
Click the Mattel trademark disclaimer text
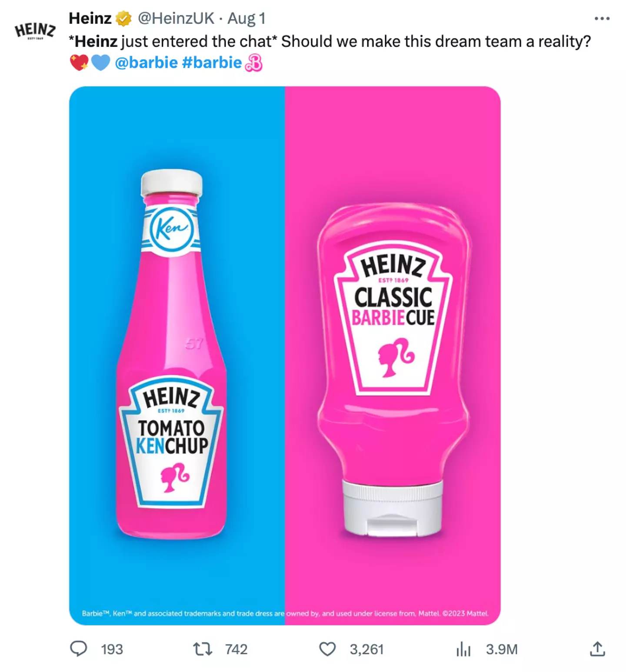[285, 614]
